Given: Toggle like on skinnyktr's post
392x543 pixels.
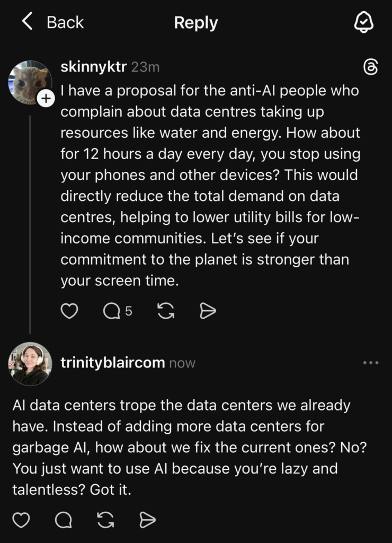Looking at the screenshot, I should click(x=69, y=311).
